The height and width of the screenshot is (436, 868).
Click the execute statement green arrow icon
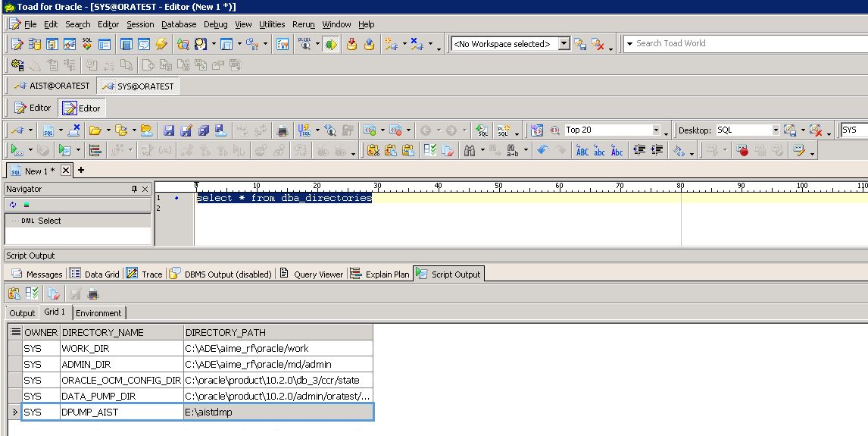17,151
